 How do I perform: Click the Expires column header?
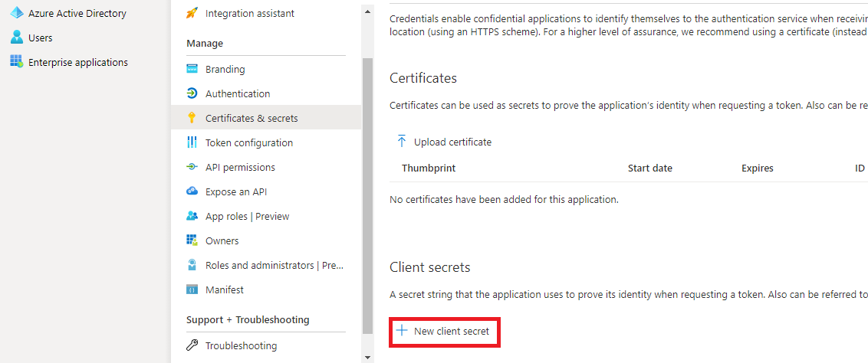coord(758,168)
